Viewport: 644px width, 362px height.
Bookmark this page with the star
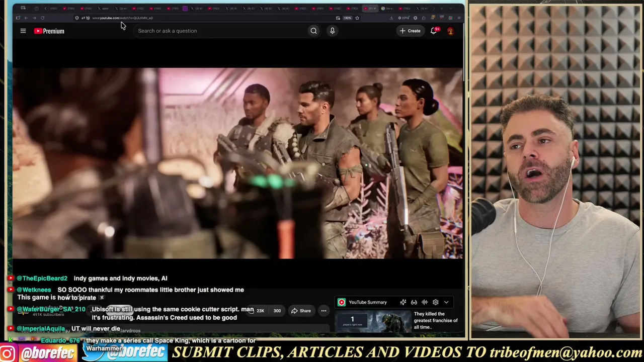coord(357,18)
